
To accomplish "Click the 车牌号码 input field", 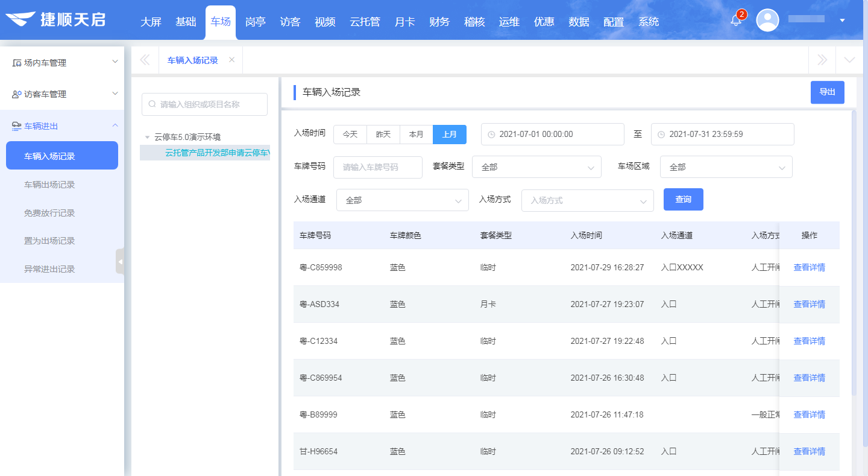I will 378,167.
